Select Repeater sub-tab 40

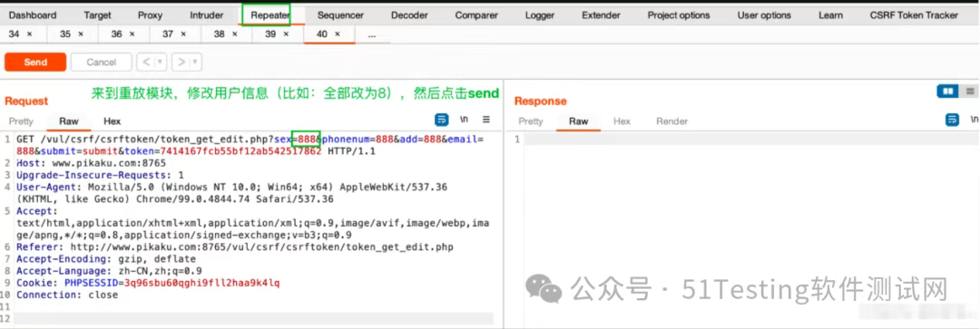tap(322, 34)
